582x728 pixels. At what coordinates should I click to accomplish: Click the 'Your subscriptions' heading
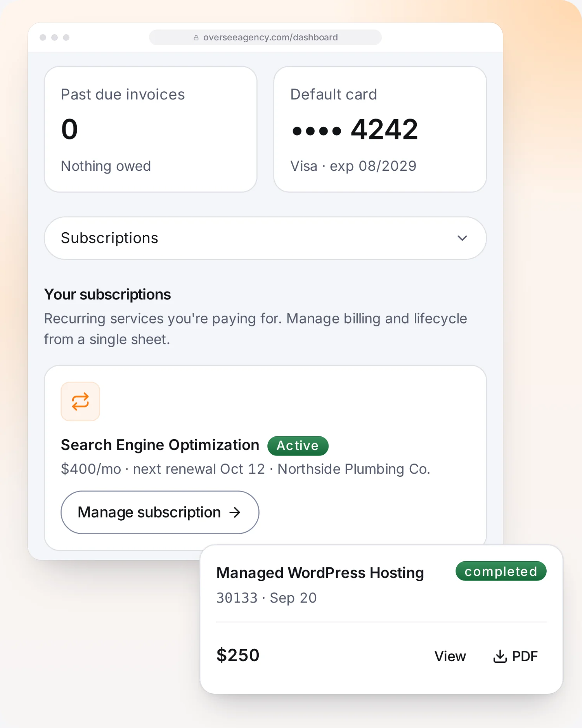pos(107,294)
